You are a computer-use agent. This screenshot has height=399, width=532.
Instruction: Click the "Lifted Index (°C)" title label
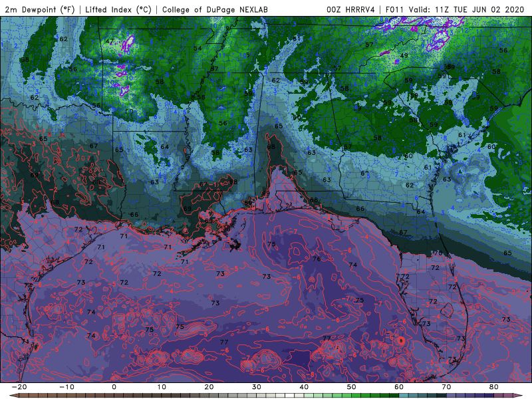pyautogui.click(x=118, y=9)
